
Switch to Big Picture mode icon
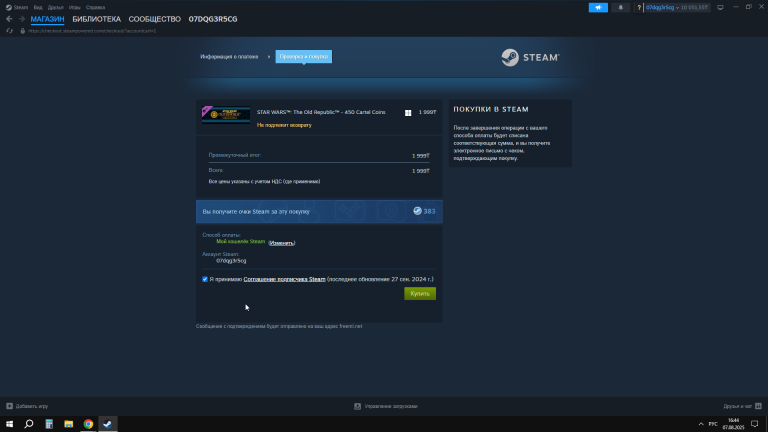(x=720, y=7)
